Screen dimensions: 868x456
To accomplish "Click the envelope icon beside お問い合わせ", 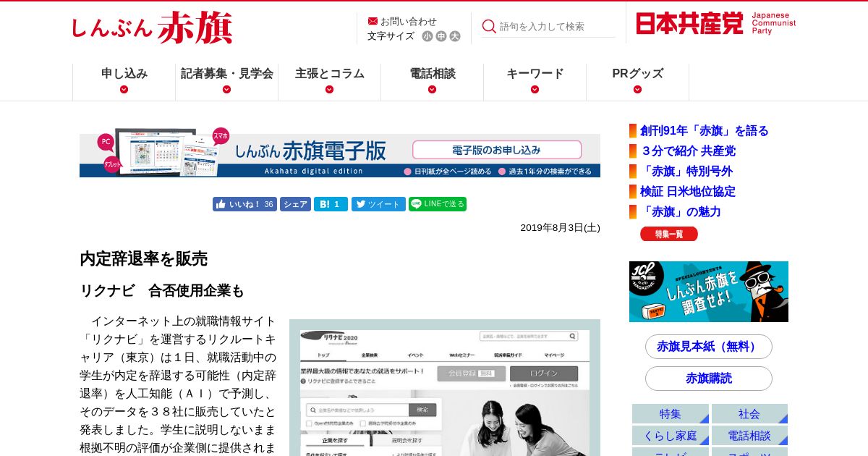I will click(373, 21).
